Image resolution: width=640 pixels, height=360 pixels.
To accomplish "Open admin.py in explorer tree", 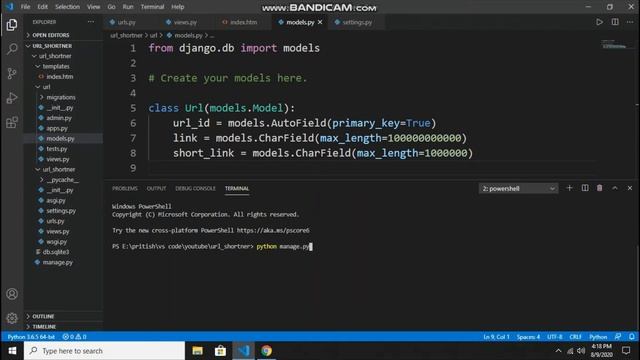I will point(59,118).
